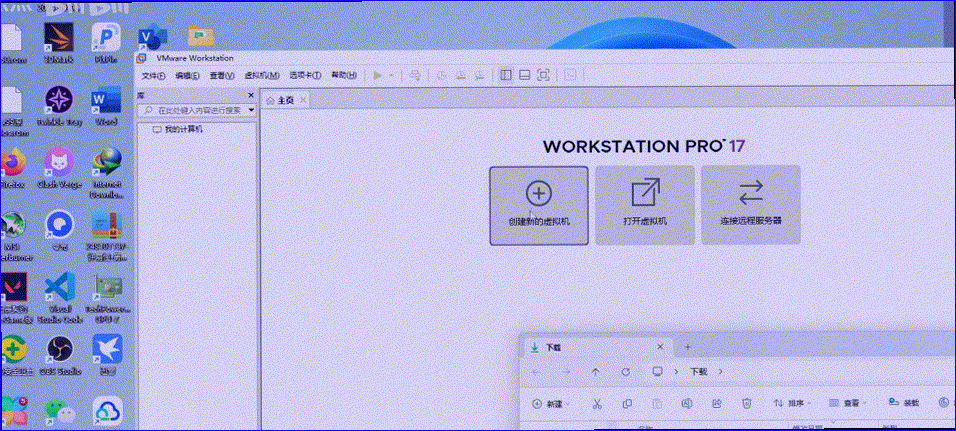Open the Internet Download Manager shortcut

click(x=107, y=173)
